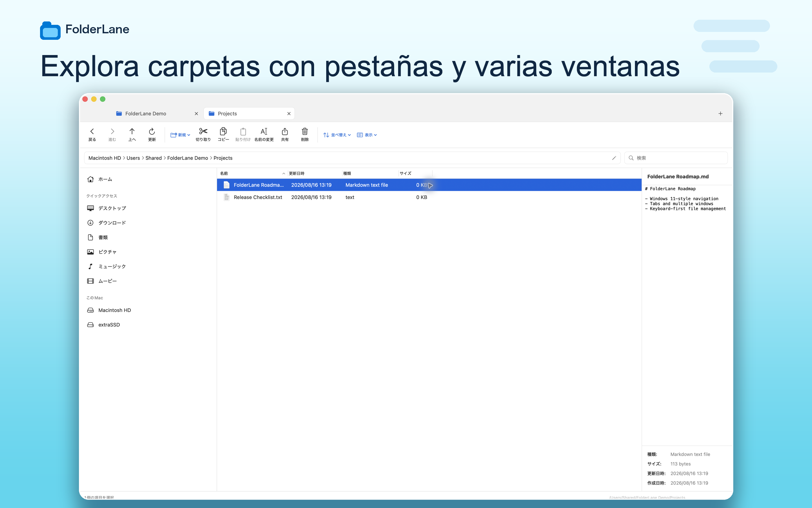Click the '# FolderLane Roadmap' preview heading
Screen dimensions: 812x508
click(x=670, y=189)
